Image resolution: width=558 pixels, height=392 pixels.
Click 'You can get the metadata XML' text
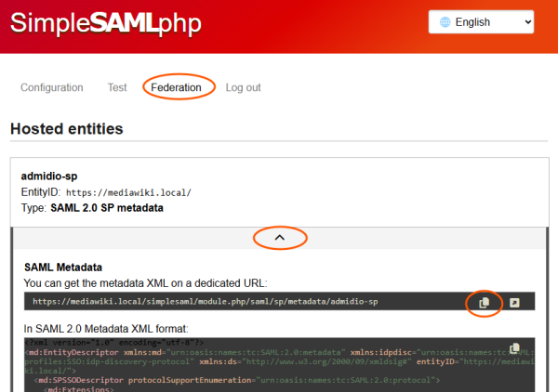145,283
